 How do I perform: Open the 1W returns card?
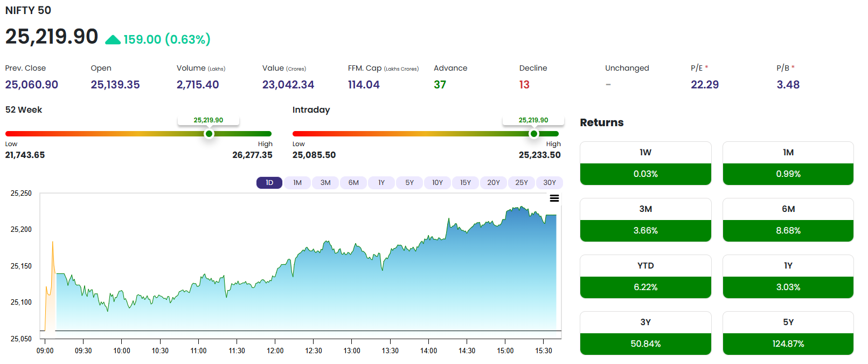click(645, 163)
